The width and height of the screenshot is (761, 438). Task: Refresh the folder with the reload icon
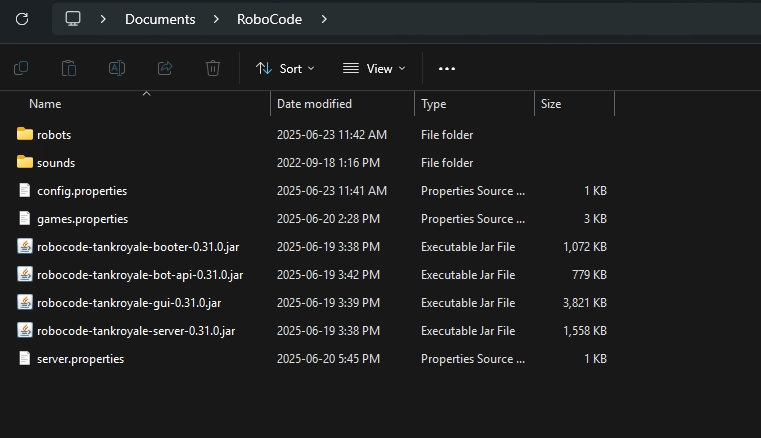tap(22, 19)
